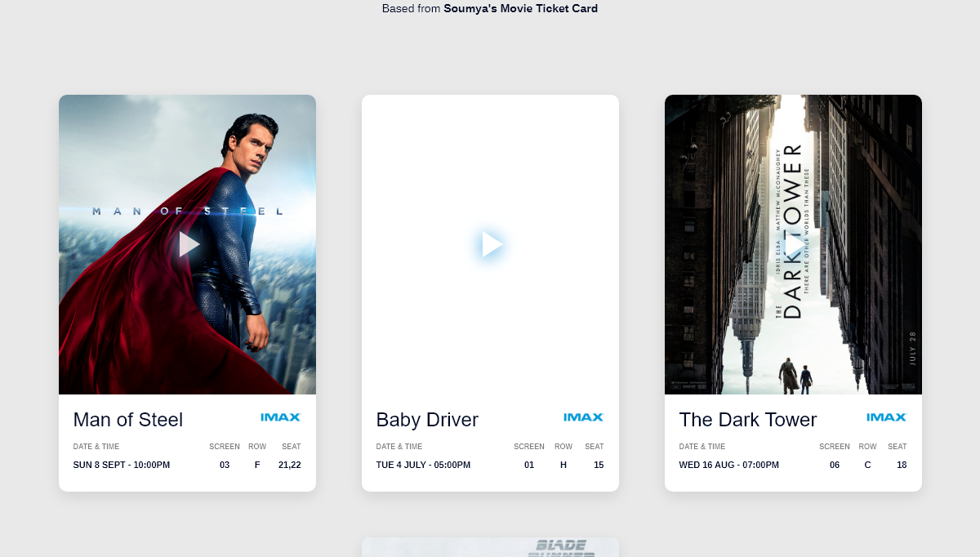This screenshot has height=557, width=980.
Task: Click seat value 21,22 on Man of Steel
Action: click(290, 466)
